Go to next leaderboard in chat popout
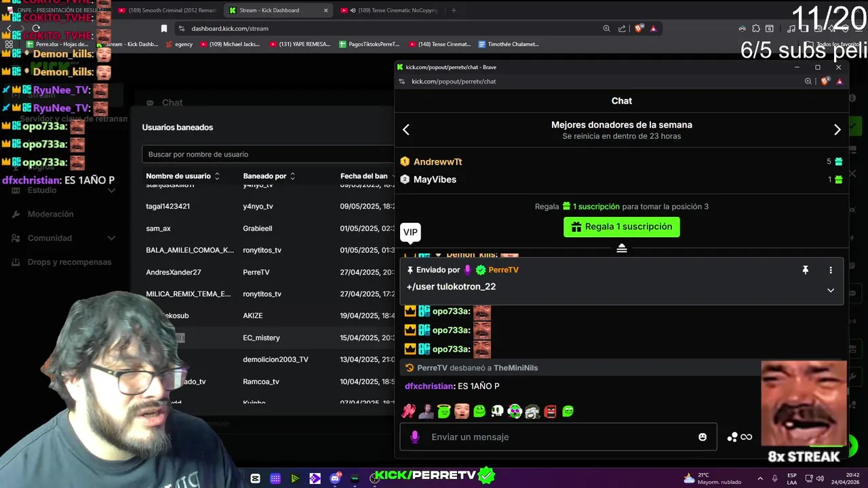This screenshot has width=868, height=488. pos(837,130)
